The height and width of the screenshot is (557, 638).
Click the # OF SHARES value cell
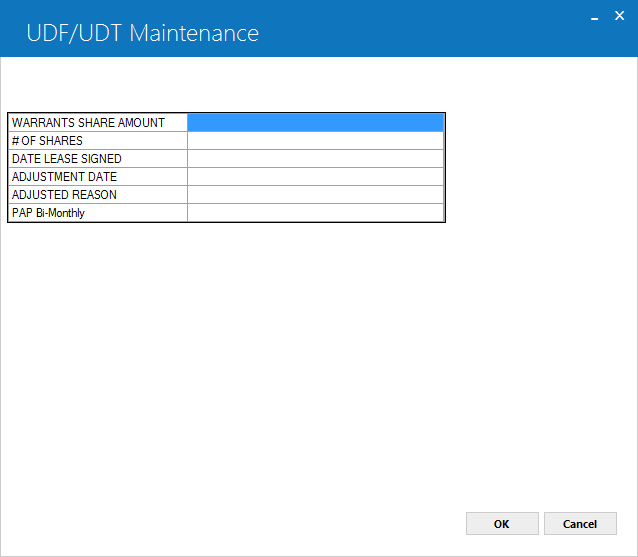[315, 141]
